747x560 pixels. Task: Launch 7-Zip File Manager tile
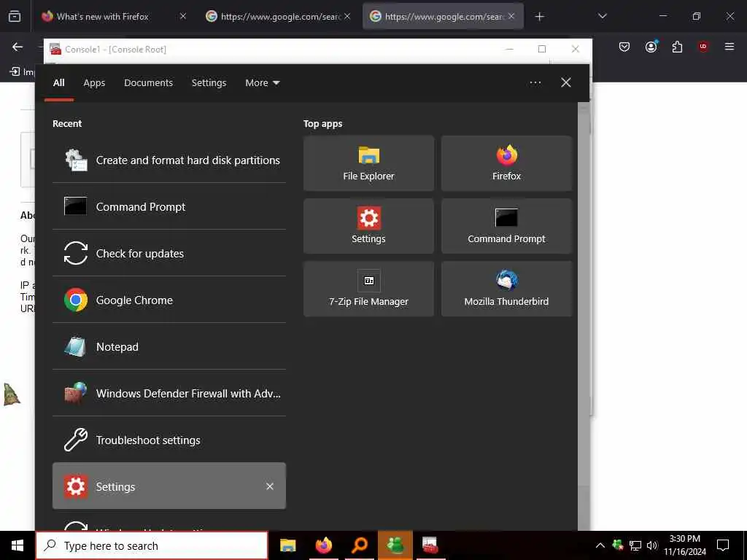[x=368, y=289]
